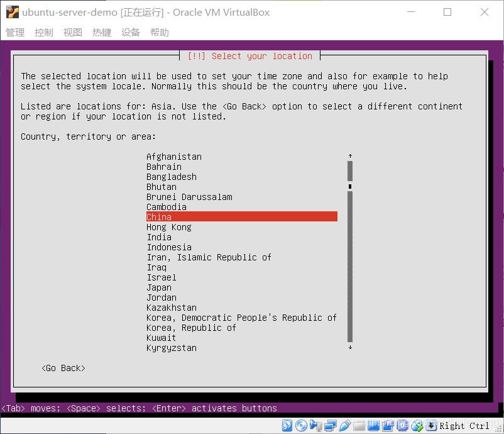Screen dimensions: 504x434
Task: Select Kazakhstan in the country list
Action: pyautogui.click(x=172, y=308)
